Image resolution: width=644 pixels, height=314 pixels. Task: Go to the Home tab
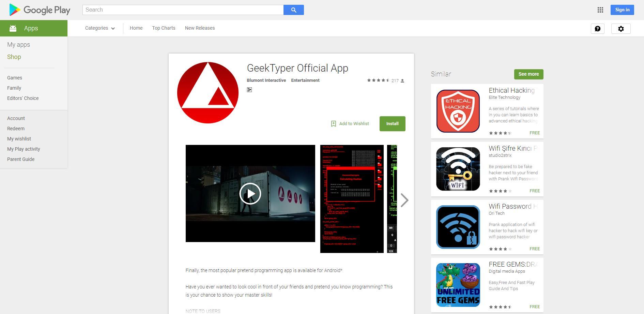click(x=136, y=28)
